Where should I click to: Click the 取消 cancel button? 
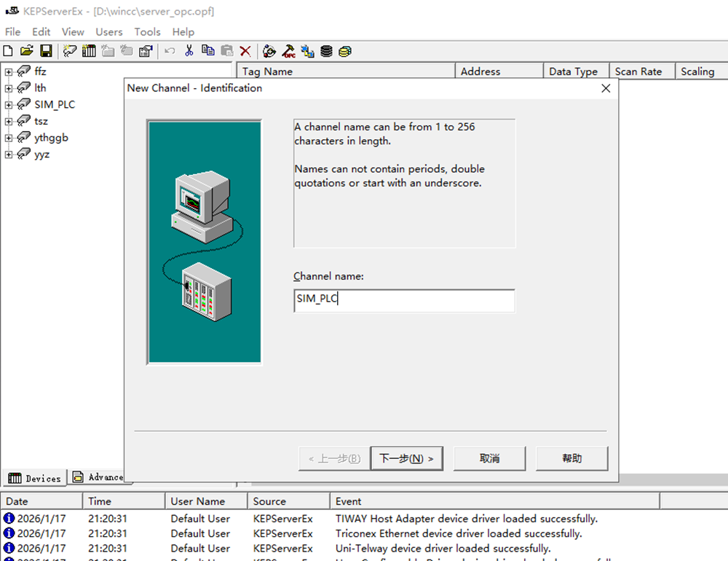[x=489, y=458]
